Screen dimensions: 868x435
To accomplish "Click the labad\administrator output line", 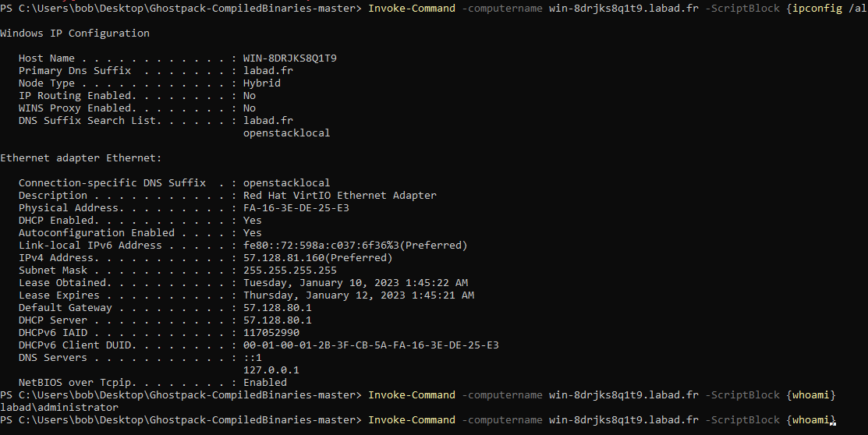I will coord(59,408).
